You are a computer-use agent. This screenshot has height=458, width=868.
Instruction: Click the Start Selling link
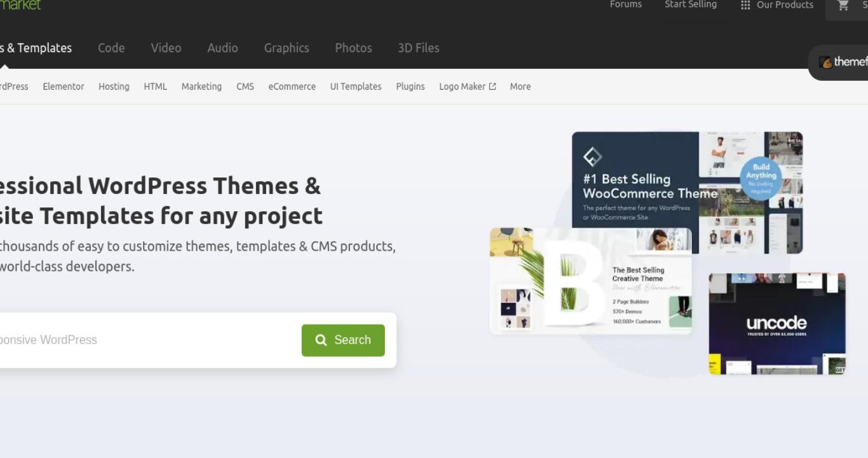691,4
